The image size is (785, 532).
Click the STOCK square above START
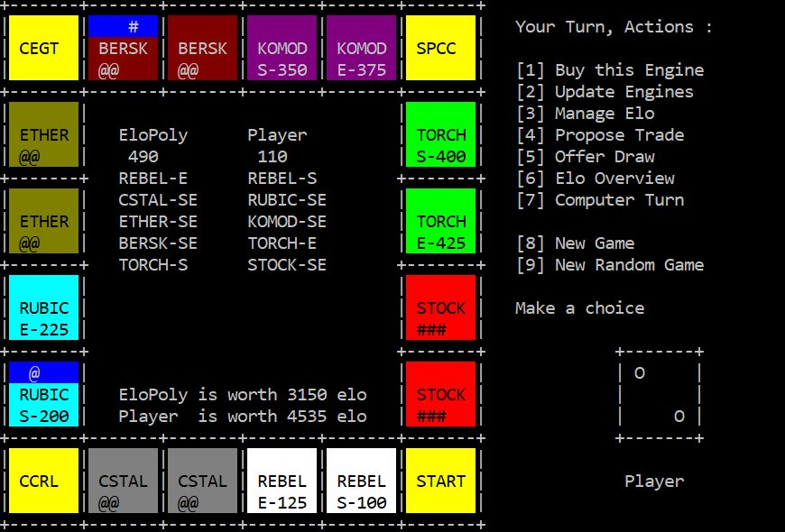440,394
